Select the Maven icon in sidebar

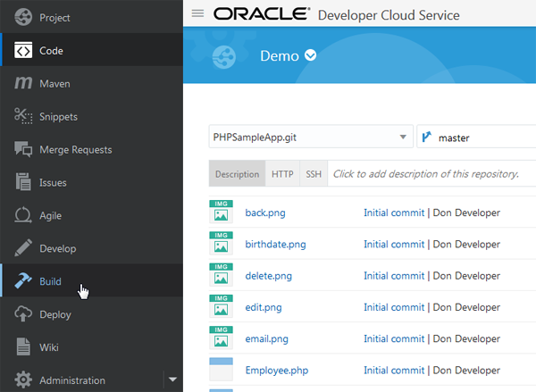click(23, 84)
